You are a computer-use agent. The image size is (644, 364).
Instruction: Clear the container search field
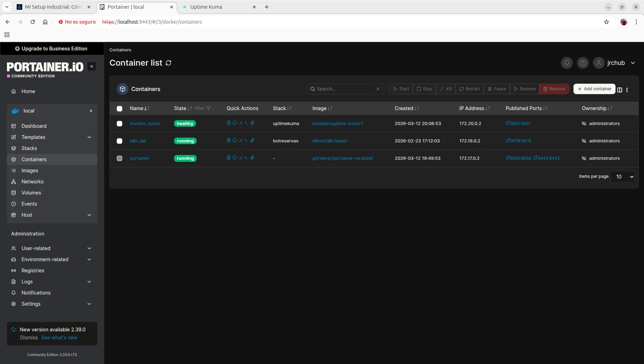[378, 89]
